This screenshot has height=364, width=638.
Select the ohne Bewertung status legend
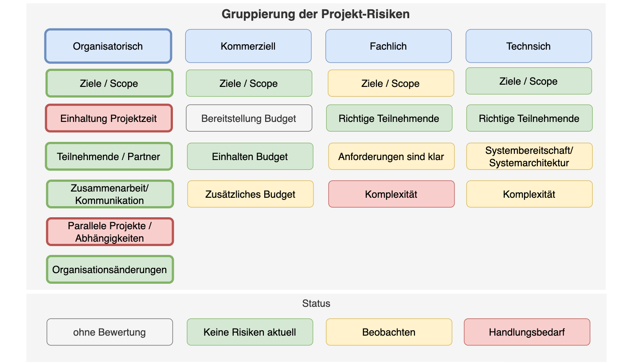pos(110,332)
